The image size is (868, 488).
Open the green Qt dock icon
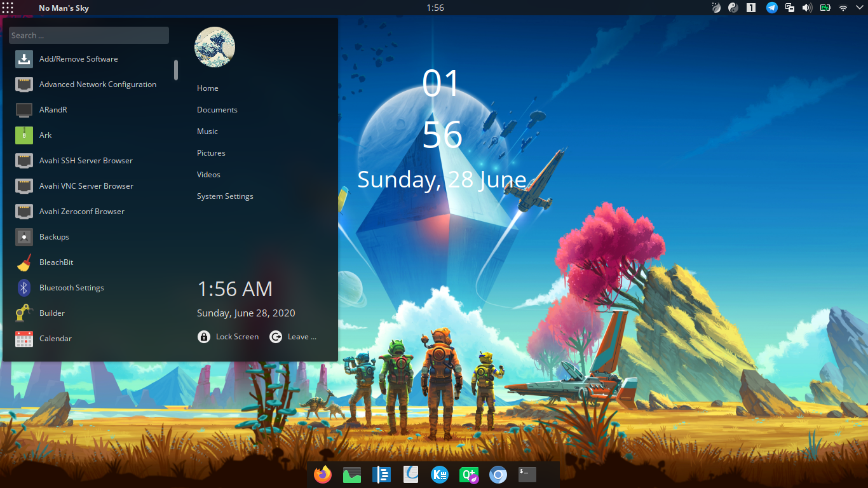tap(469, 475)
